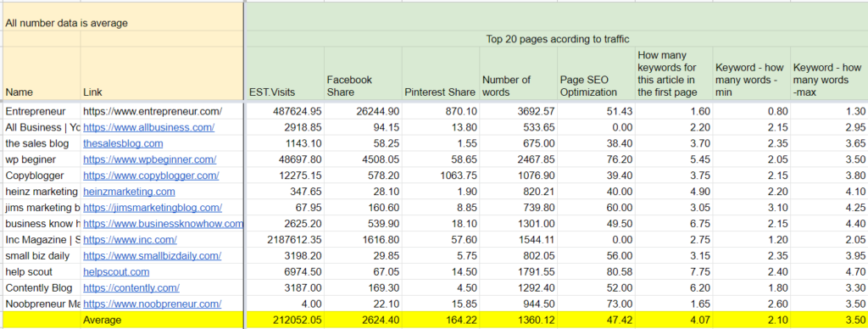Open the copyblogger.com link
Viewport: 868px width, 329px height.
(151, 176)
